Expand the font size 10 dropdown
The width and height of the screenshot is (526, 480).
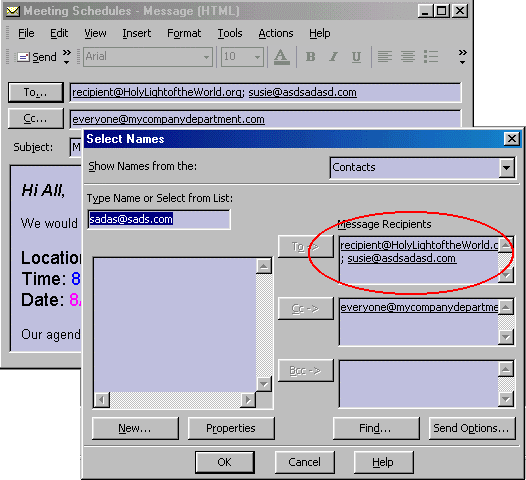click(x=257, y=57)
